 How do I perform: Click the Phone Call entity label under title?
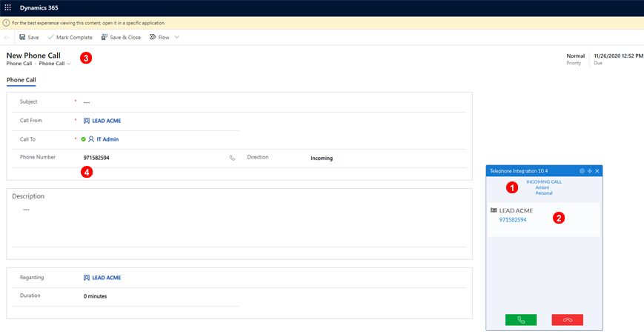(19, 64)
